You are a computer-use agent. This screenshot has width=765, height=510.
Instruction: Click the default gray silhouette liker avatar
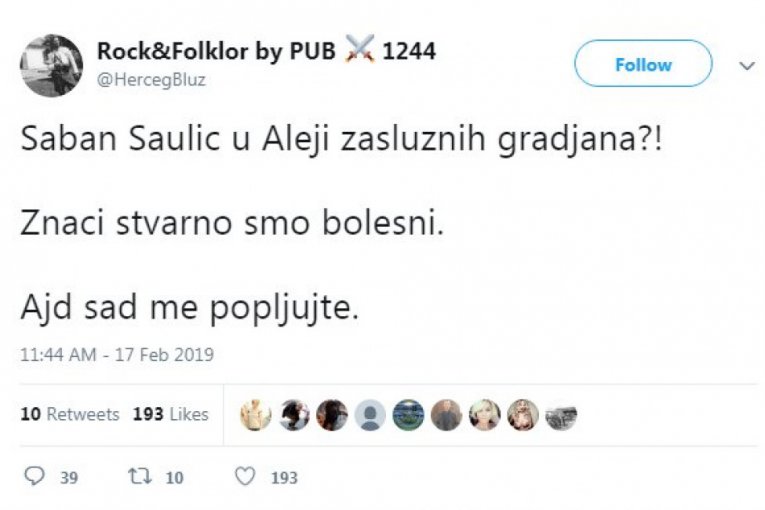point(370,414)
